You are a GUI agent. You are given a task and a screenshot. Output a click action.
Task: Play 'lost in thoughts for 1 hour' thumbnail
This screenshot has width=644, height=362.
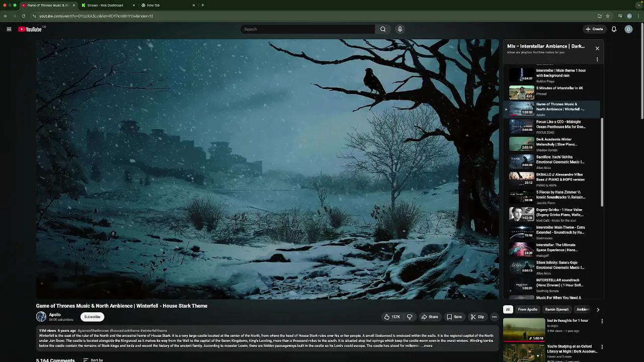click(524, 329)
